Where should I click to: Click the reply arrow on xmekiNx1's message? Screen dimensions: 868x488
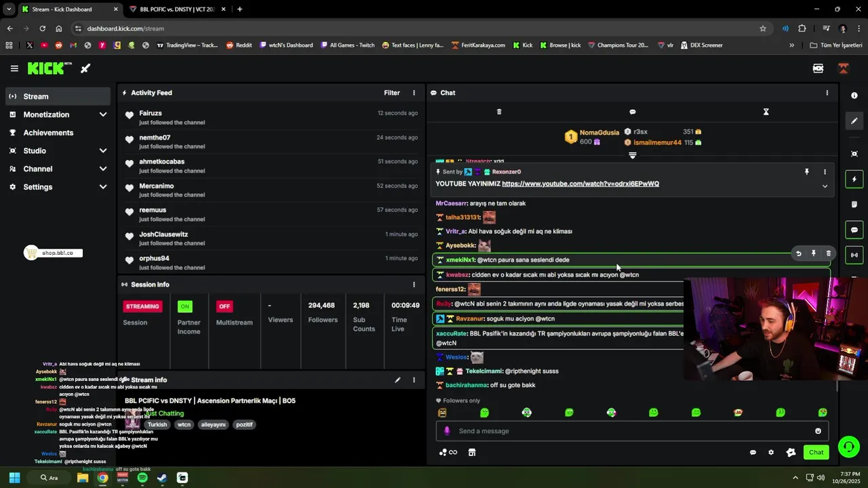pyautogui.click(x=799, y=253)
